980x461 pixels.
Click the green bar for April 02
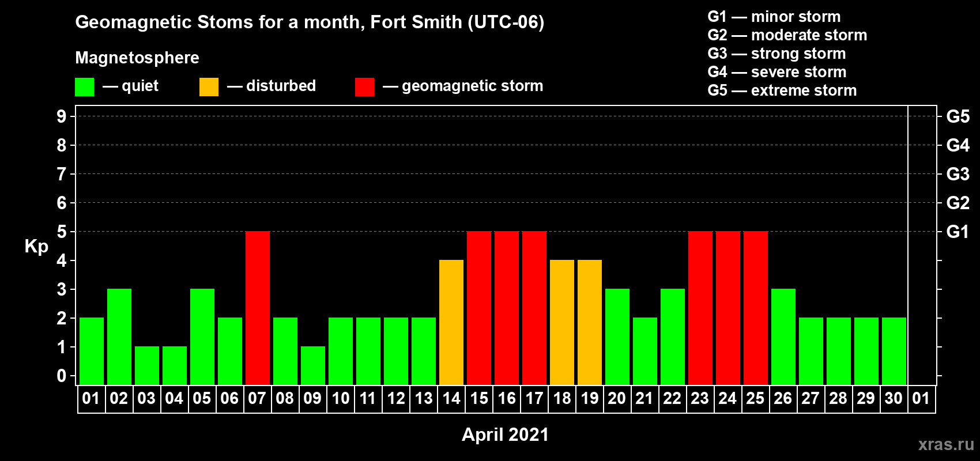click(x=119, y=337)
